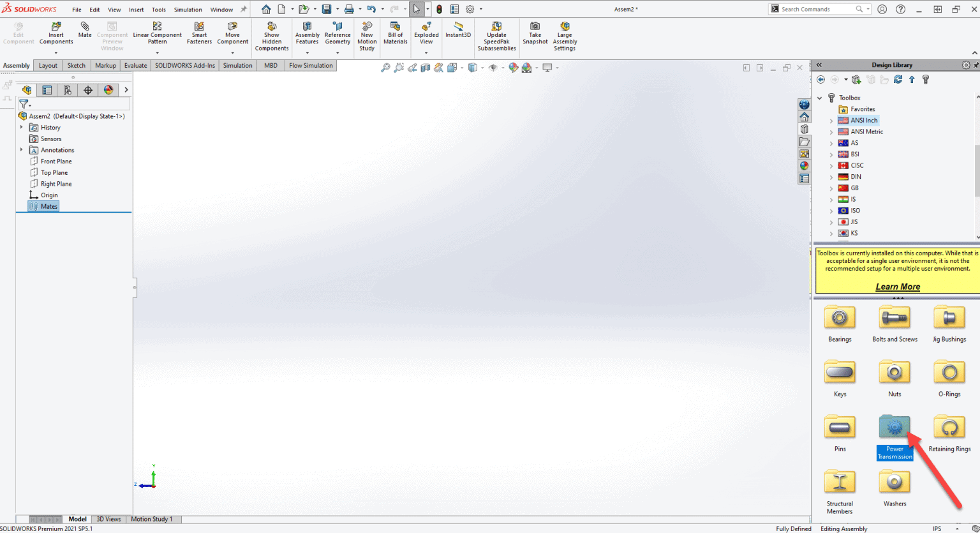
Task: Click Show Hidden Components
Action: 272,36
